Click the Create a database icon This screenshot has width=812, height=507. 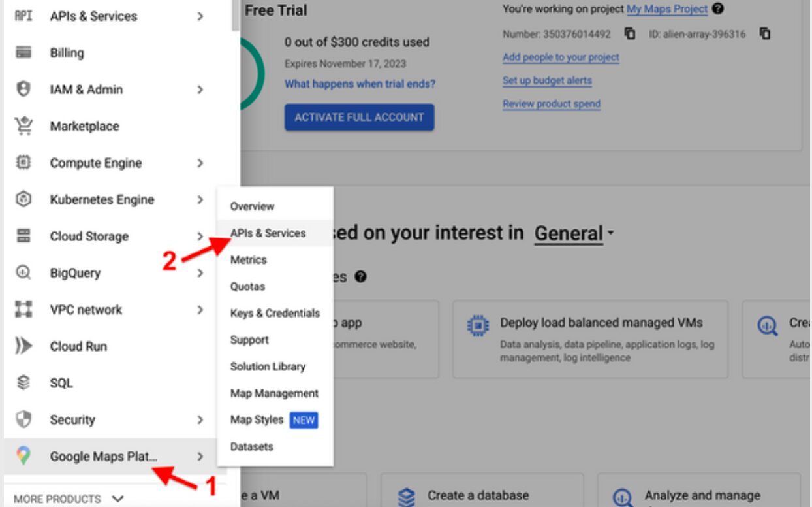tap(407, 497)
